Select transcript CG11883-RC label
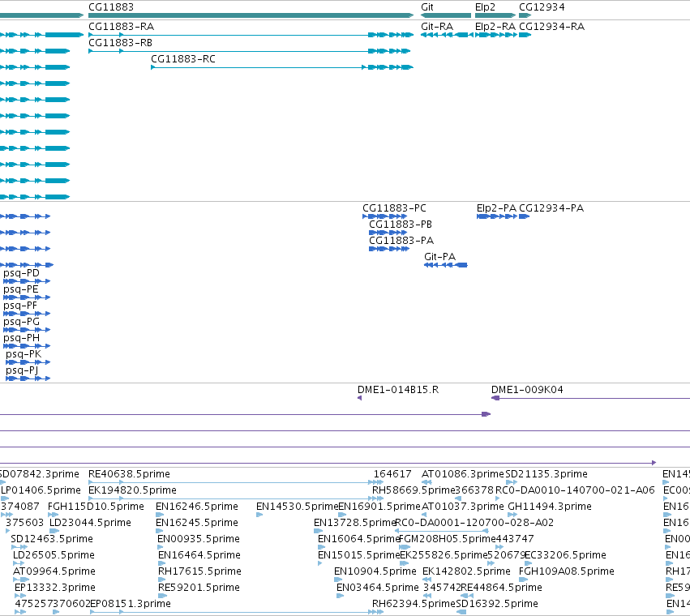The width and height of the screenshot is (690, 616). click(183, 59)
